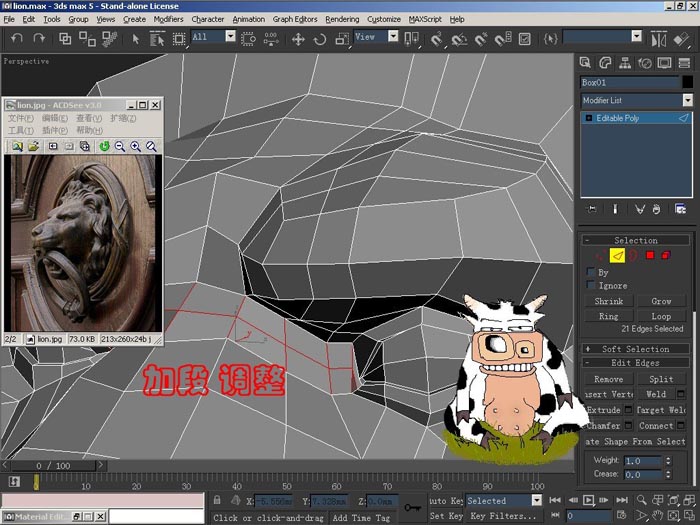Click Pin Stack icon under modifier stack
700x525 pixels.
(x=592, y=209)
